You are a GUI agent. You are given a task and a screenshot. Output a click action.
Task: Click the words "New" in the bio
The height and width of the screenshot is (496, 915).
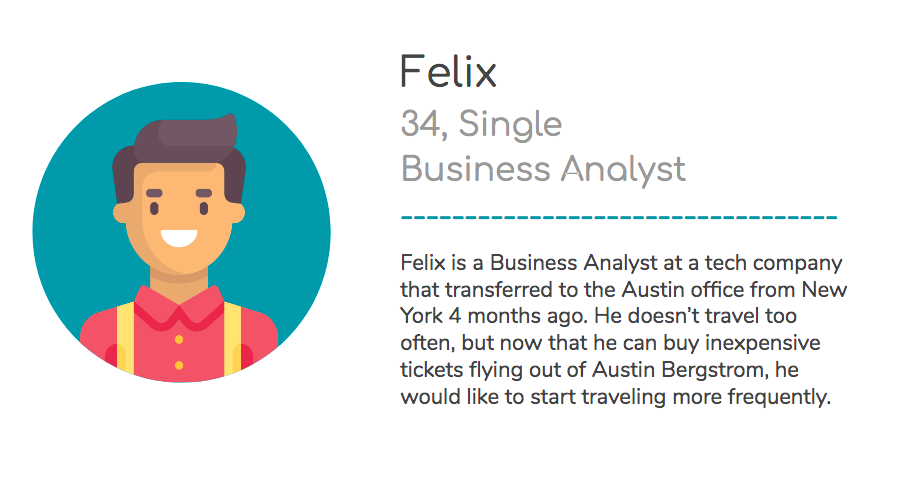[x=824, y=289]
